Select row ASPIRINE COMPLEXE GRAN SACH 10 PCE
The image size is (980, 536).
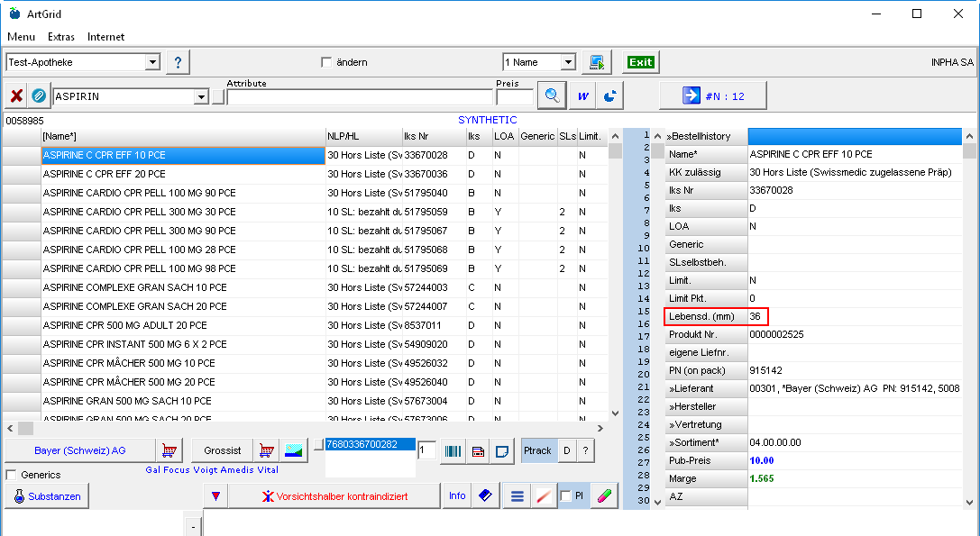click(x=183, y=287)
